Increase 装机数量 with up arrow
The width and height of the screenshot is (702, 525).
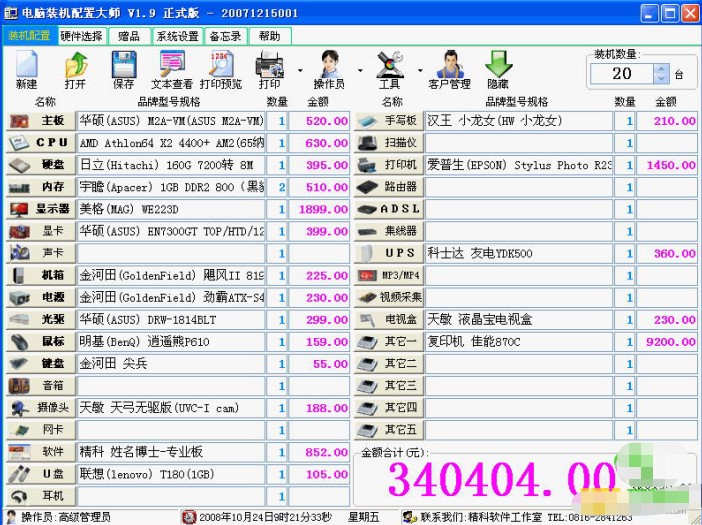[661, 68]
